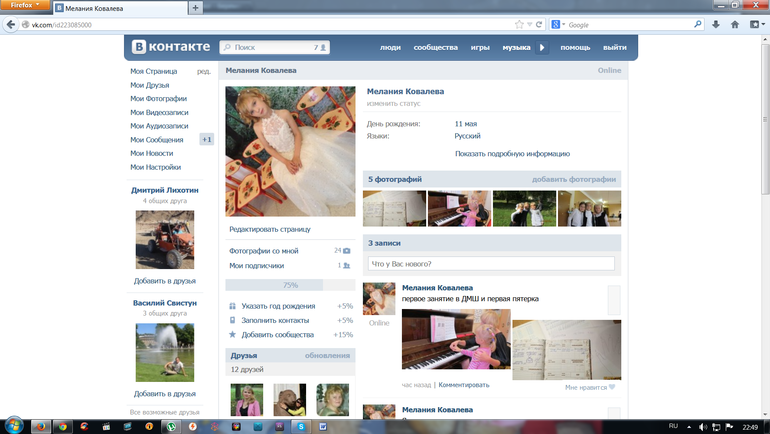The image size is (770, 434).
Task: Click выйти to log out
Action: coord(615,48)
